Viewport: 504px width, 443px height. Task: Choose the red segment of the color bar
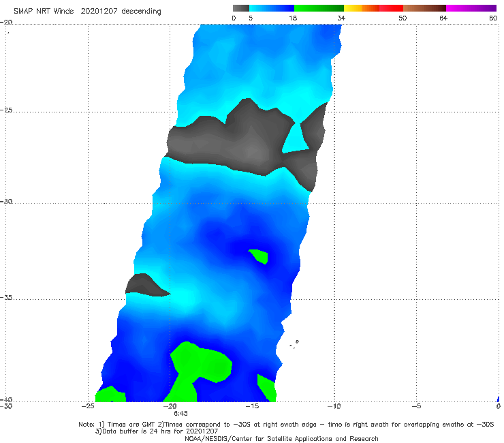[x=391, y=8]
